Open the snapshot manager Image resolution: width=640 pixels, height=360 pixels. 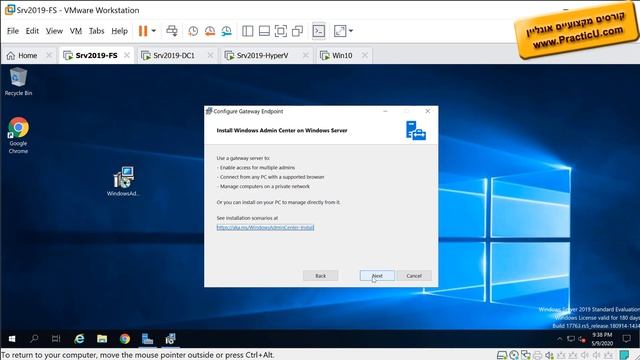coord(227,31)
